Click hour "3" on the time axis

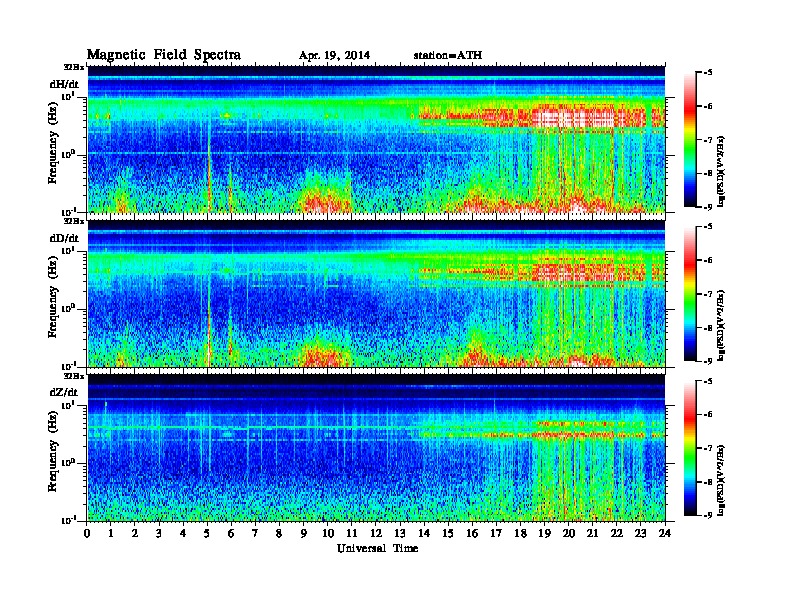(x=159, y=533)
